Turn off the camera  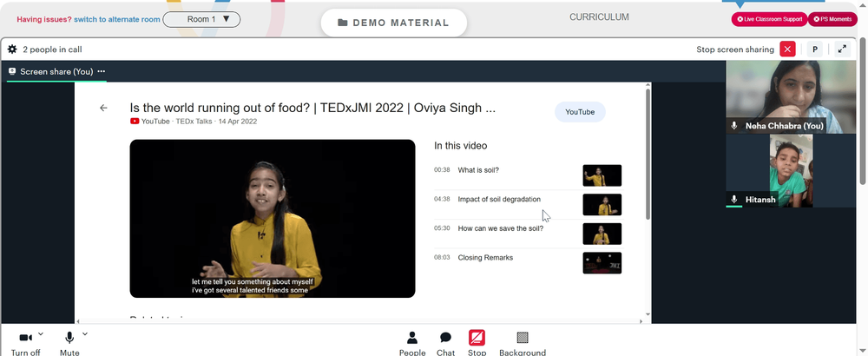tap(25, 343)
